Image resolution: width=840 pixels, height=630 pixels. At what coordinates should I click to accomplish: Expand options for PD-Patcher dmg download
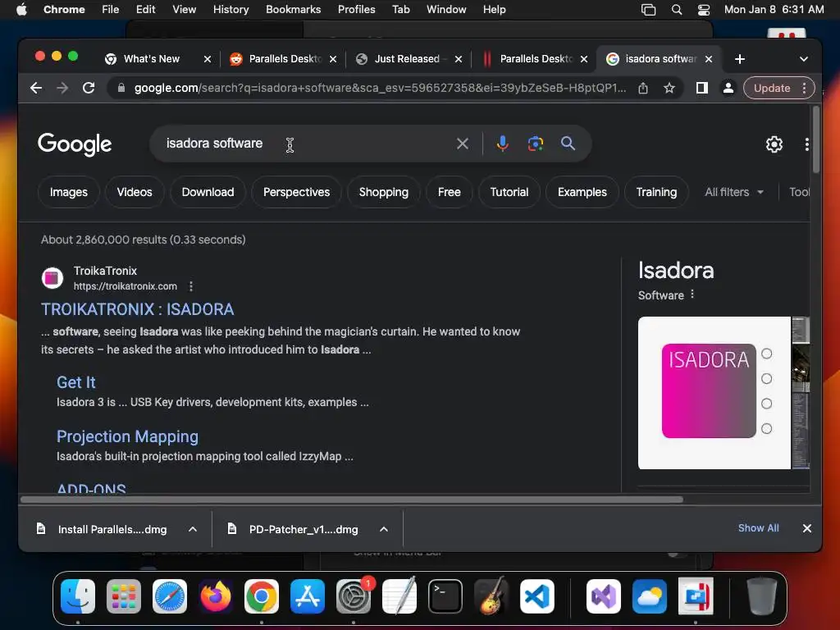point(384,529)
